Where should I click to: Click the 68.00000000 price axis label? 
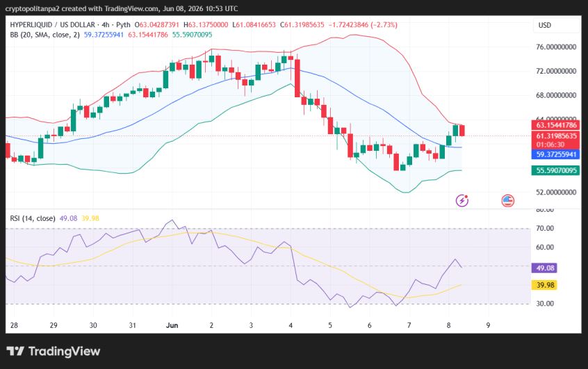click(556, 95)
